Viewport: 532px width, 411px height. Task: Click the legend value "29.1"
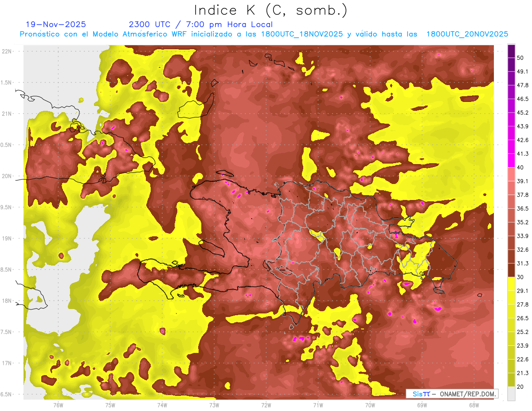(x=523, y=291)
